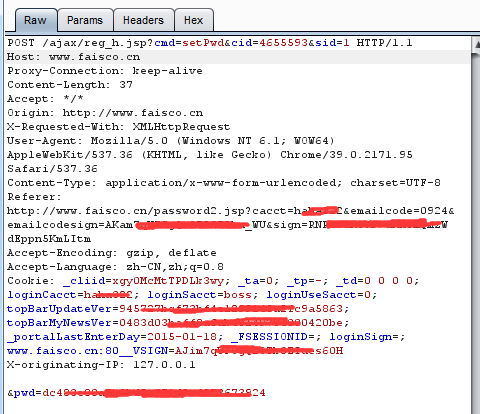Click the Cookie: _cliid line
The image size is (480, 414).
[x=213, y=281]
